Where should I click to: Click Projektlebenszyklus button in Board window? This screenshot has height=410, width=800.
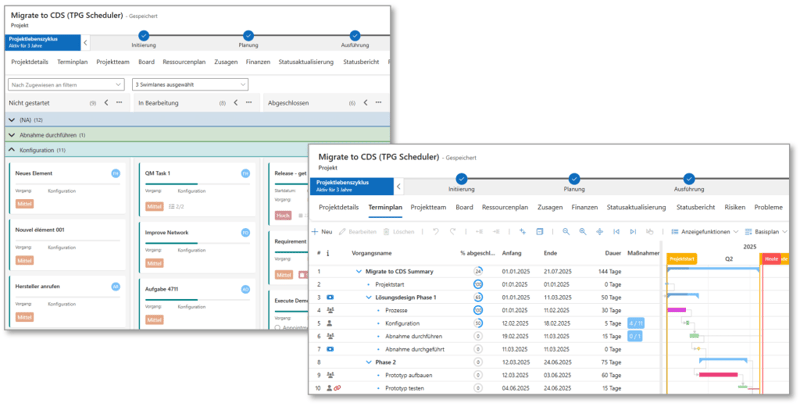tap(43, 42)
